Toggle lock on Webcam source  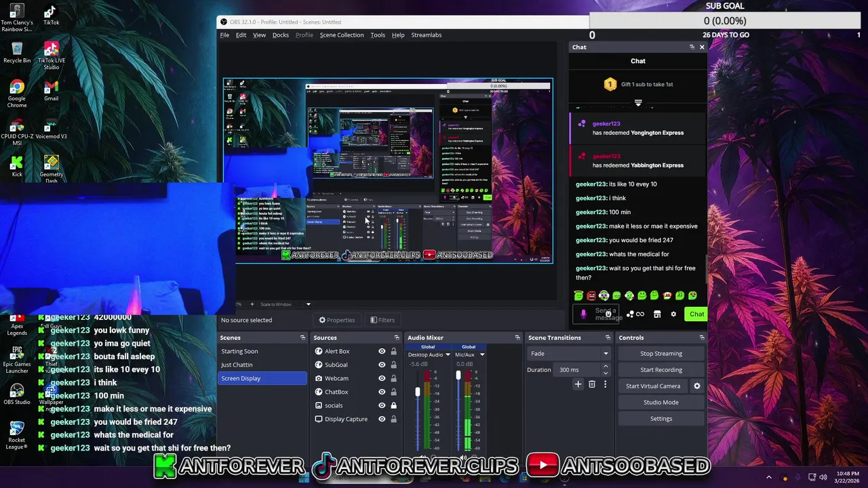point(393,378)
